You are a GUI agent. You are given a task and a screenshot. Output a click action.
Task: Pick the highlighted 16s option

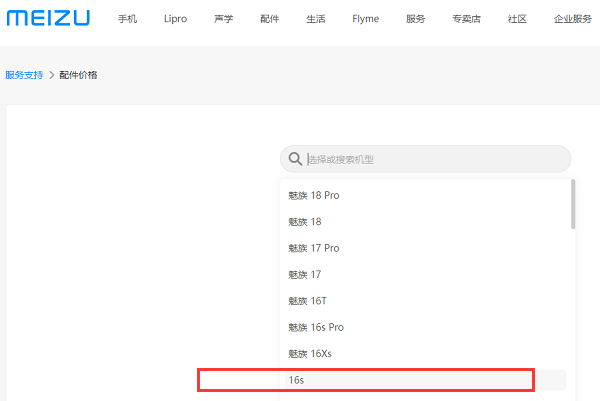click(426, 380)
